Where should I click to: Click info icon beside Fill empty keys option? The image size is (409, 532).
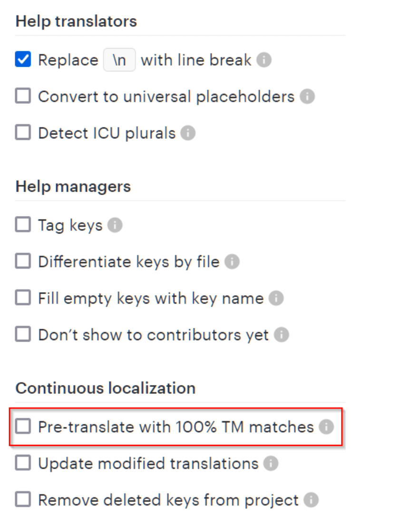276,298
